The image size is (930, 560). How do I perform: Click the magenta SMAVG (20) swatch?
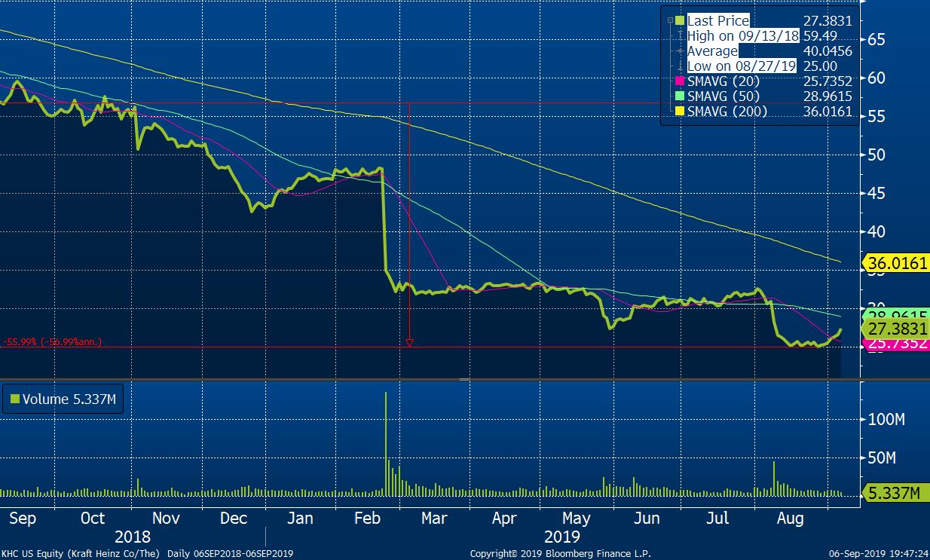pyautogui.click(x=680, y=81)
